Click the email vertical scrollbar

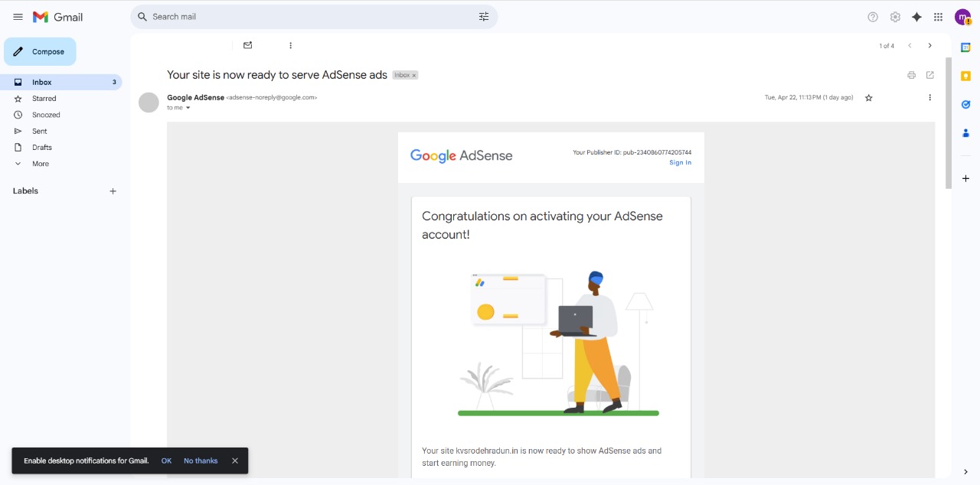949,122
